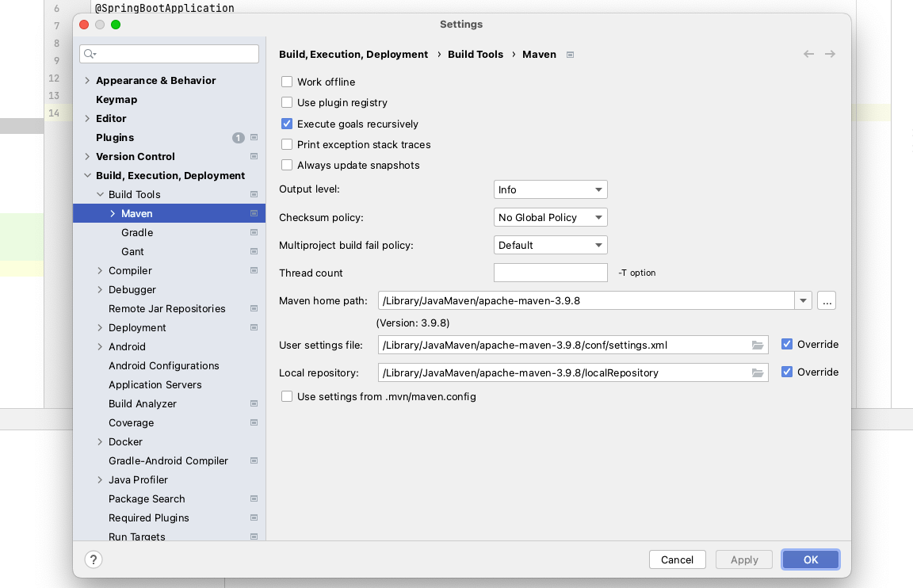Expand the Android tree node
913x588 pixels.
point(100,346)
